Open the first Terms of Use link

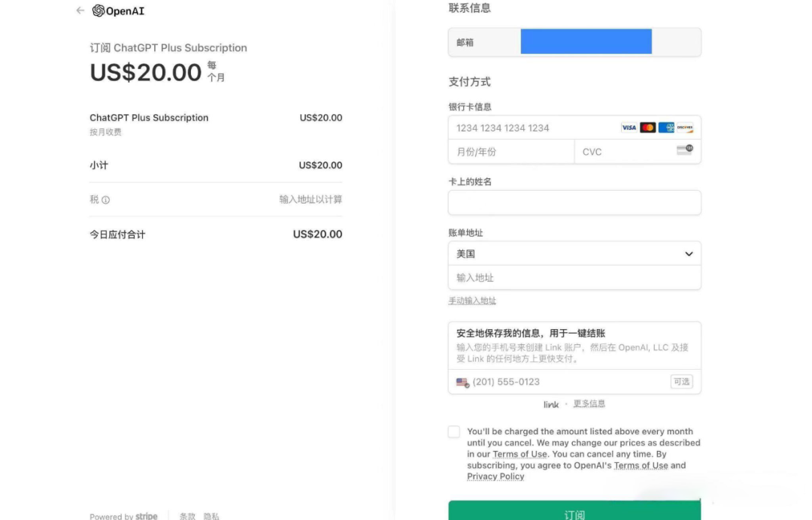520,455
